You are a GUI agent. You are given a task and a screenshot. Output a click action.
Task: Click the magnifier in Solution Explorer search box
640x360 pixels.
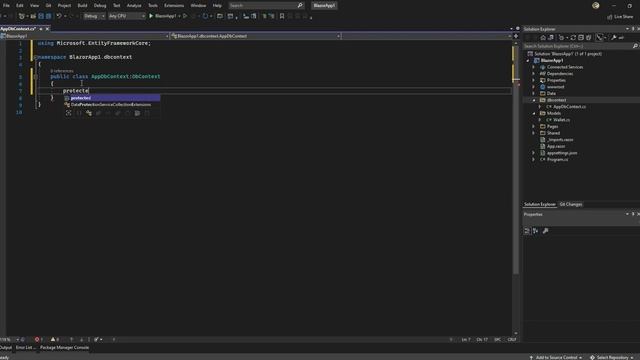point(635,46)
